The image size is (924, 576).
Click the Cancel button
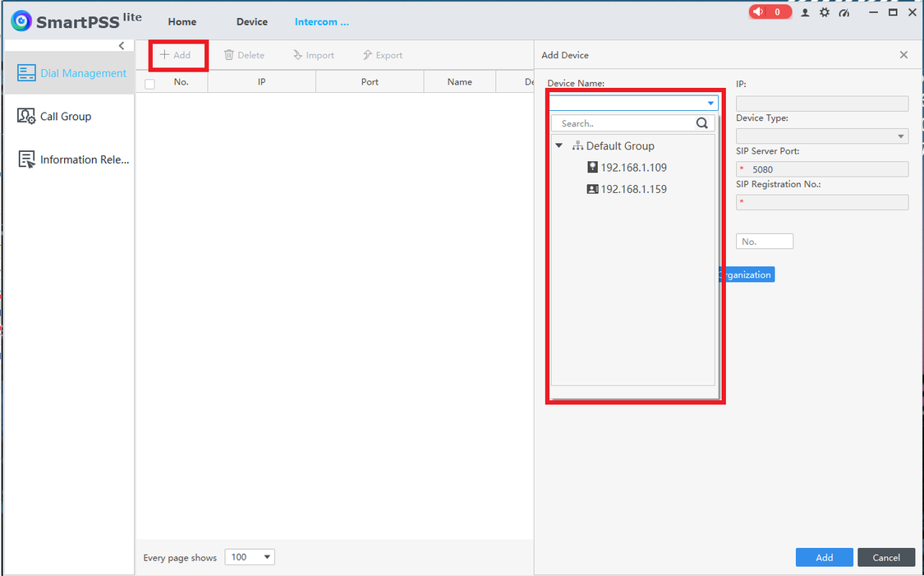886,557
